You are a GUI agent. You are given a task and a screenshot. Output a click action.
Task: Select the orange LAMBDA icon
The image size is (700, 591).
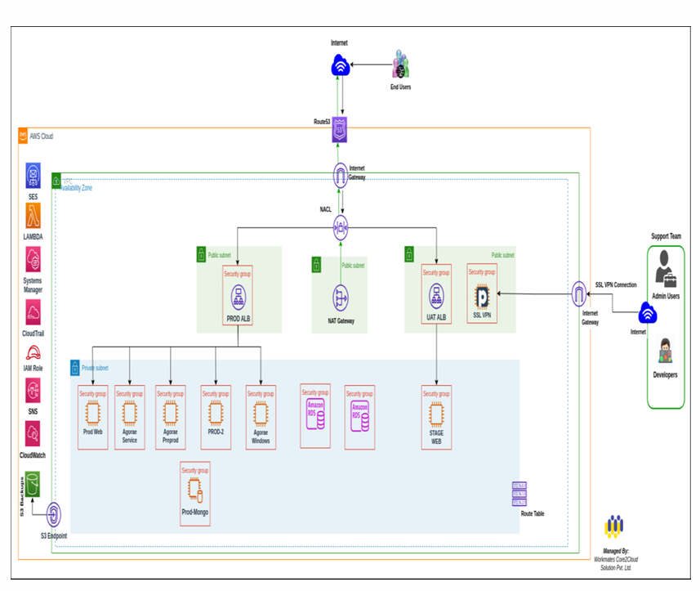[x=33, y=217]
